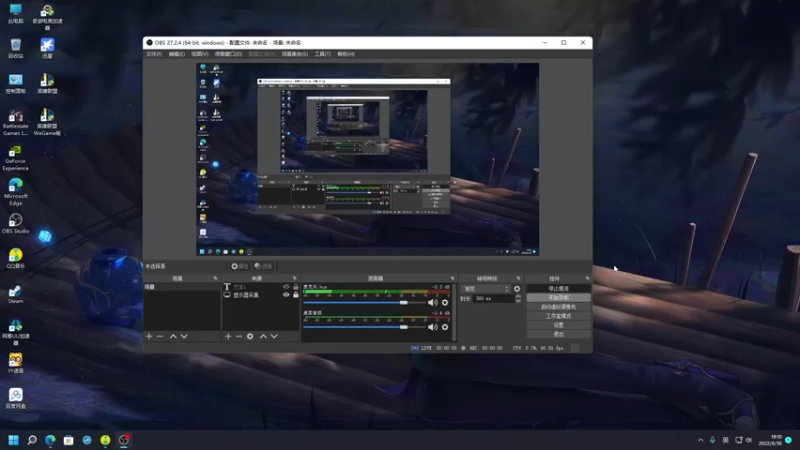Open 视图(V) menu
800x450 pixels.
click(x=199, y=54)
